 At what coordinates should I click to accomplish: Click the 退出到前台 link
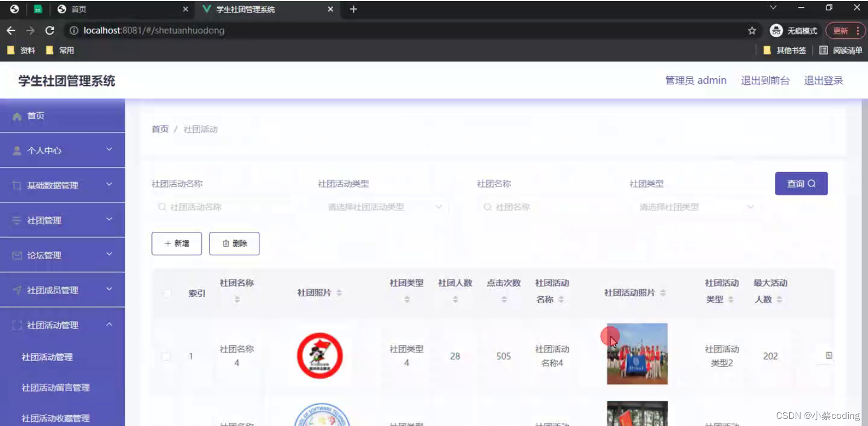coord(765,80)
